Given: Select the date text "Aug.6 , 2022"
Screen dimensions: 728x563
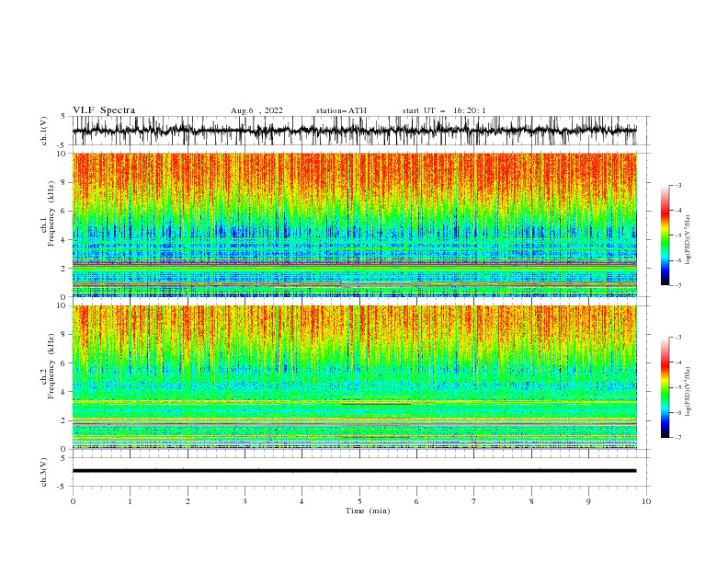Looking at the screenshot, I should click(x=256, y=110).
